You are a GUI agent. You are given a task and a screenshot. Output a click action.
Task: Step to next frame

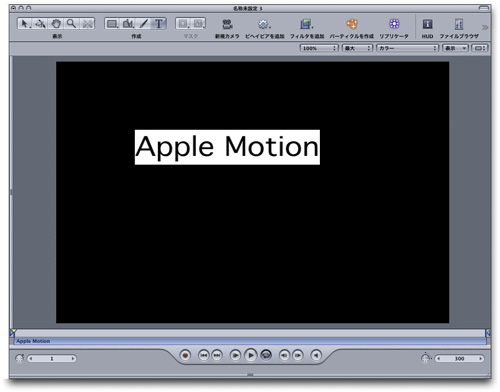(x=298, y=355)
